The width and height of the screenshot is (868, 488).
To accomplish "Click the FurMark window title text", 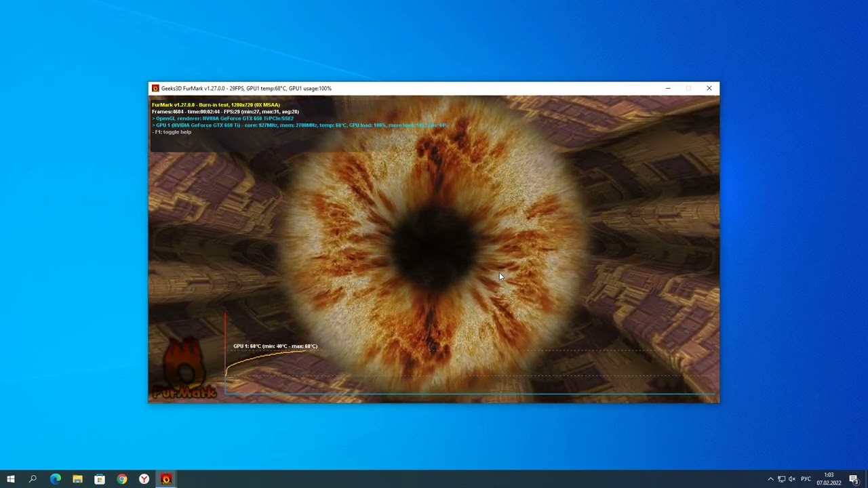I will (246, 88).
